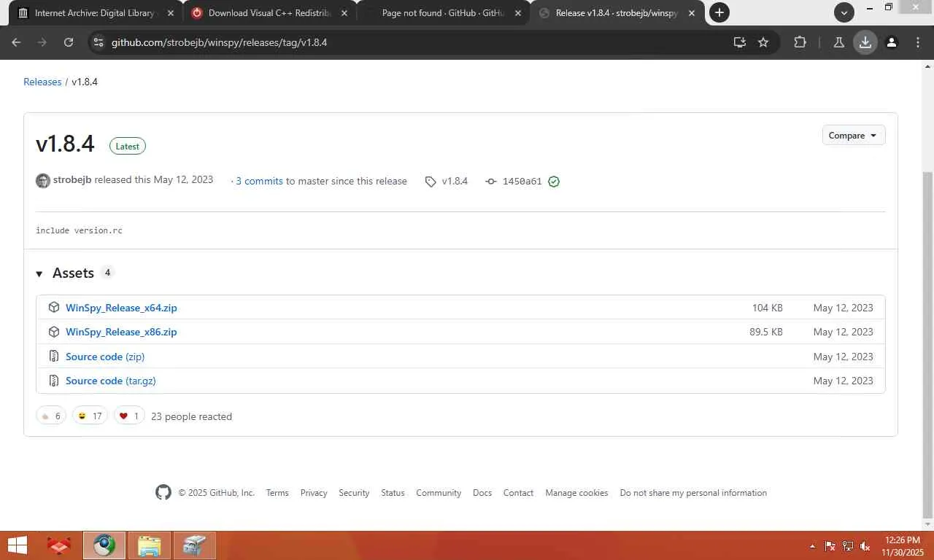The height and width of the screenshot is (560, 934).
Task: Open a new tab with plus button
Action: tap(719, 12)
